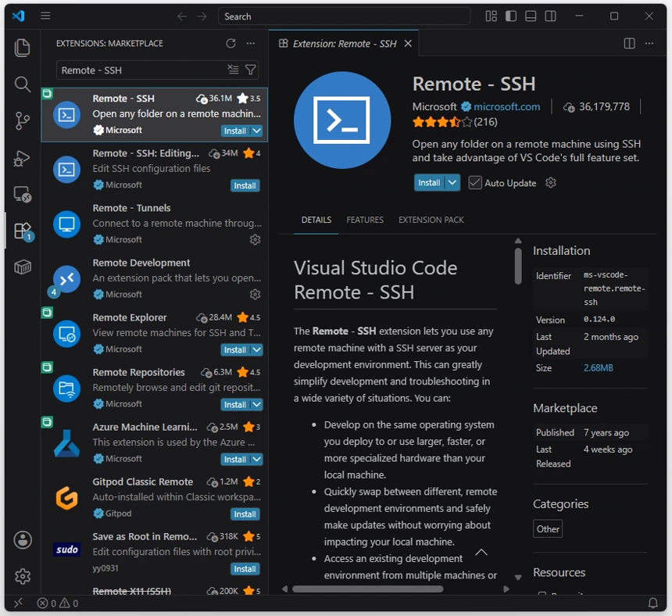Click the scroll-to-top chevron in readme

(x=481, y=552)
